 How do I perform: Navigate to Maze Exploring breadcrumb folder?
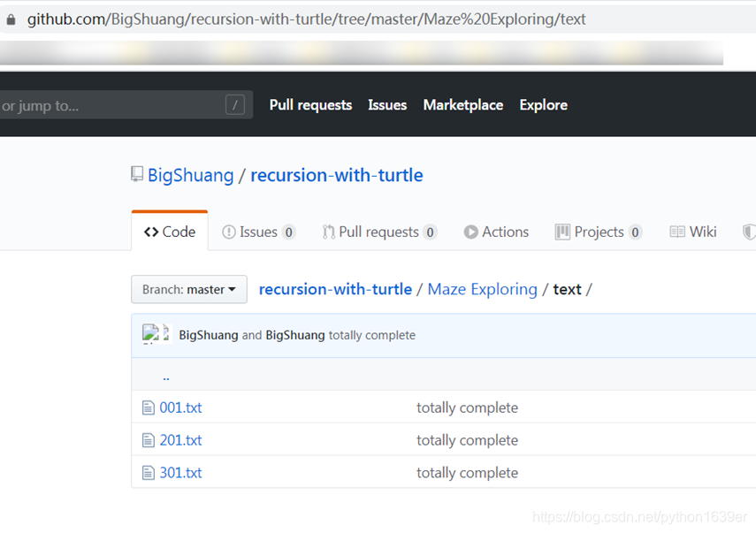point(482,289)
